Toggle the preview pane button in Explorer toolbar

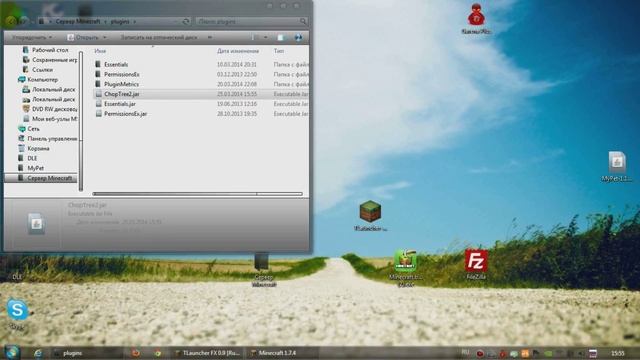pos(281,38)
